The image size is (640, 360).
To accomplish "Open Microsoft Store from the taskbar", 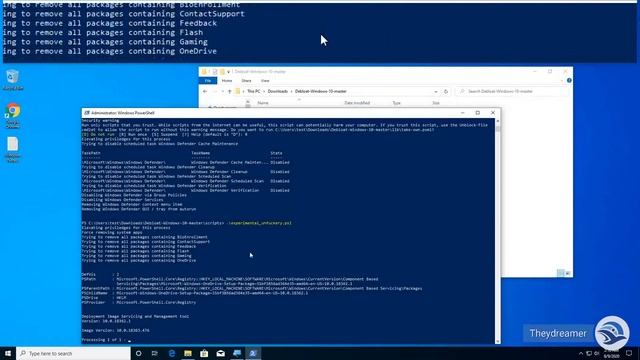I will [204, 353].
